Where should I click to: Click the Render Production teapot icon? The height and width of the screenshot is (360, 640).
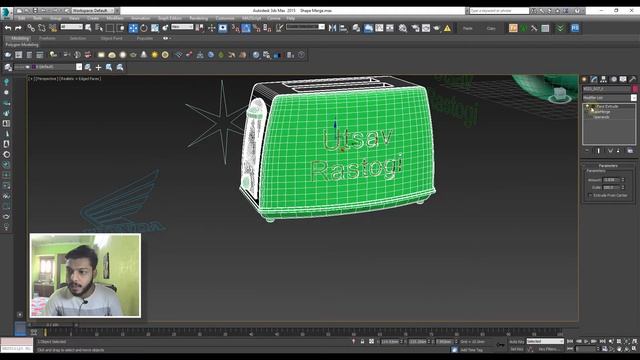click(x=437, y=28)
